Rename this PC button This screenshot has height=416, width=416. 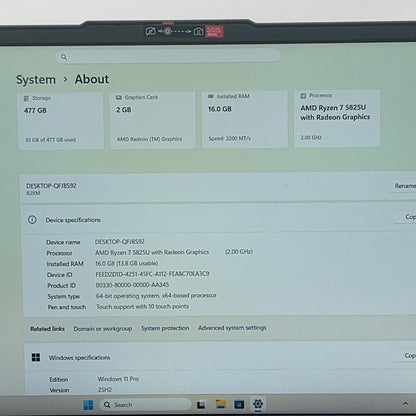pos(404,186)
